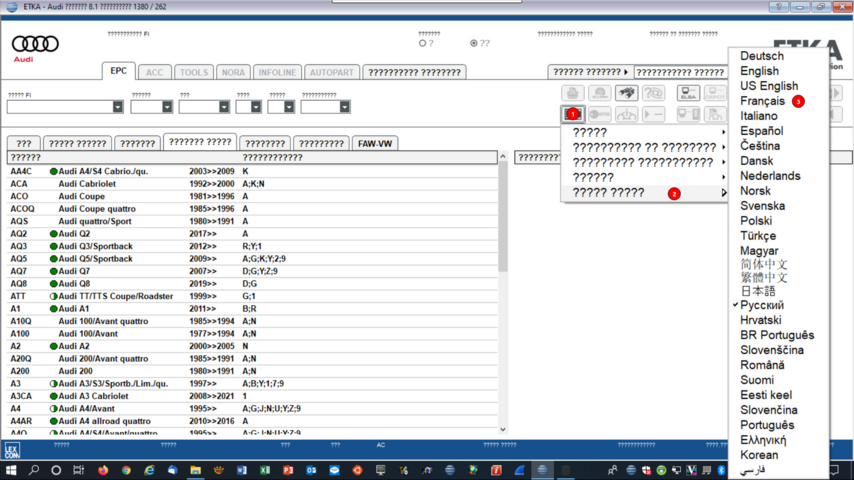The width and height of the screenshot is (854, 480).
Task: Click the disc icon next to the printer
Action: point(600,93)
